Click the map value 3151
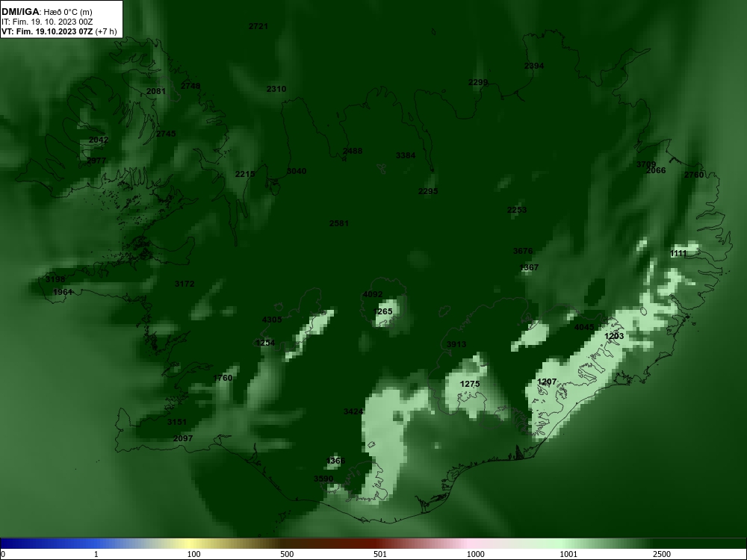 (x=177, y=423)
